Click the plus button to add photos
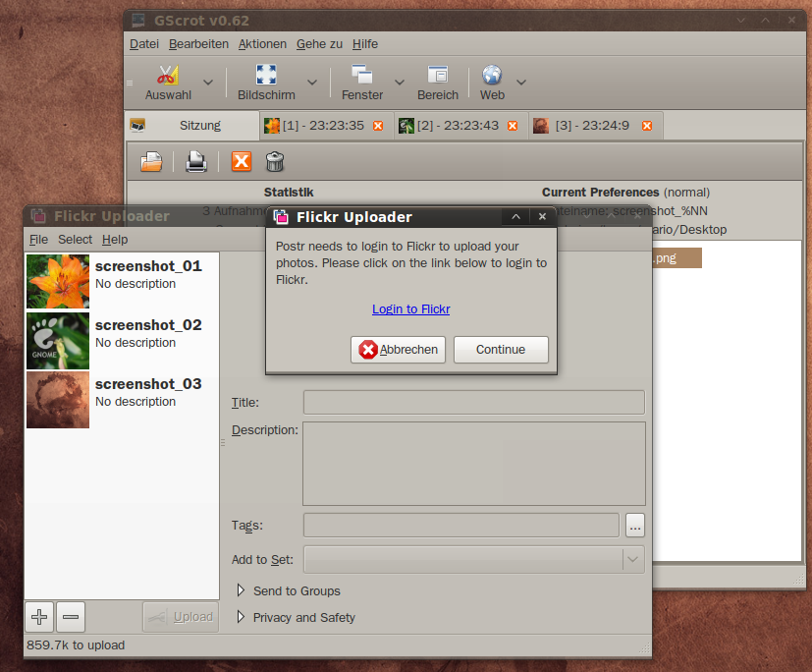 (x=39, y=617)
